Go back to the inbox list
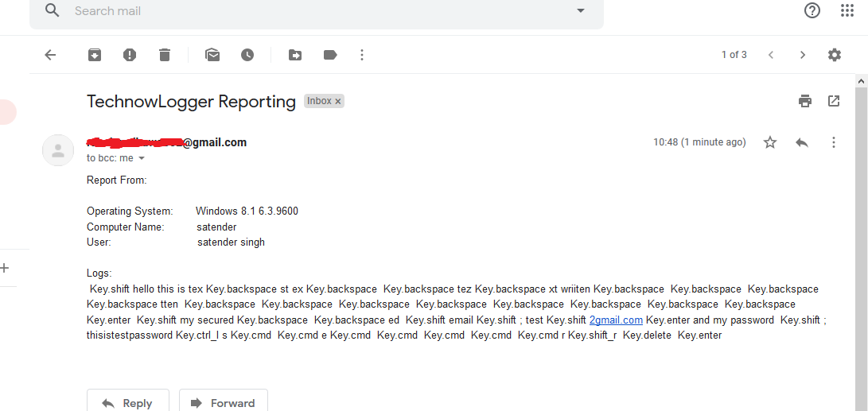Screen dimensions: 868x411 coord(50,55)
